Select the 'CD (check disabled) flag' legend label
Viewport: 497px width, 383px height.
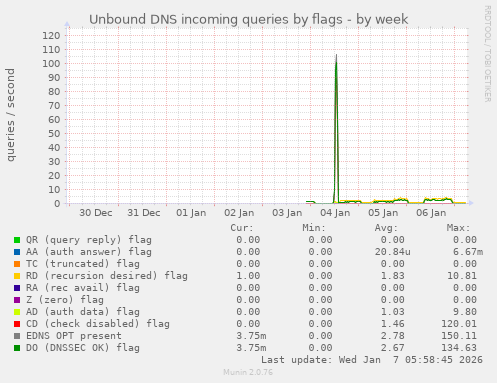click(x=98, y=324)
